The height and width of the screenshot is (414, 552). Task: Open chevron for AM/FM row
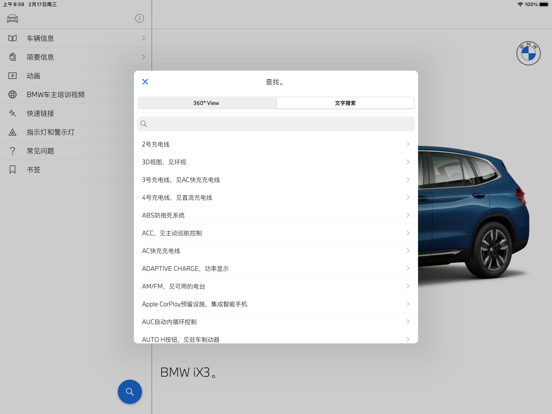[408, 286]
